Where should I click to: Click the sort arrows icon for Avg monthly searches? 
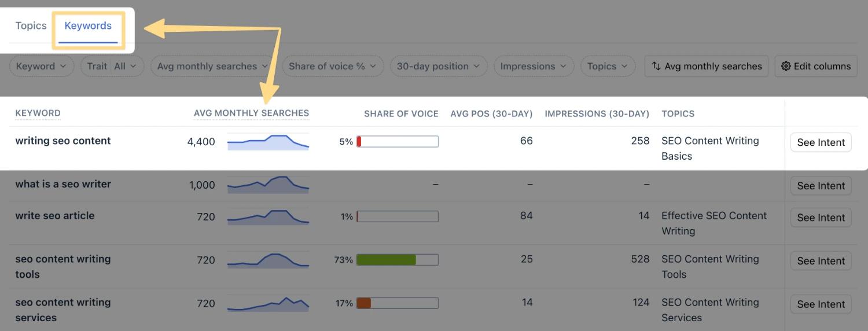[x=656, y=67]
